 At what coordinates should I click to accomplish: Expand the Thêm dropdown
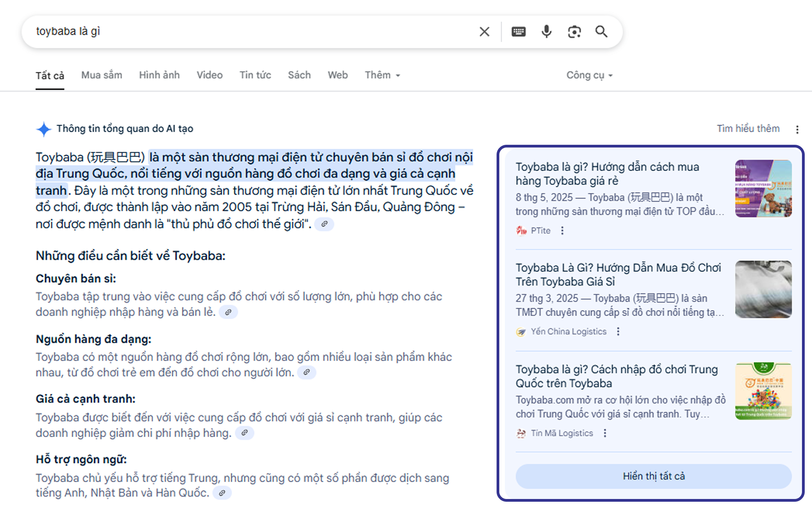[382, 75]
